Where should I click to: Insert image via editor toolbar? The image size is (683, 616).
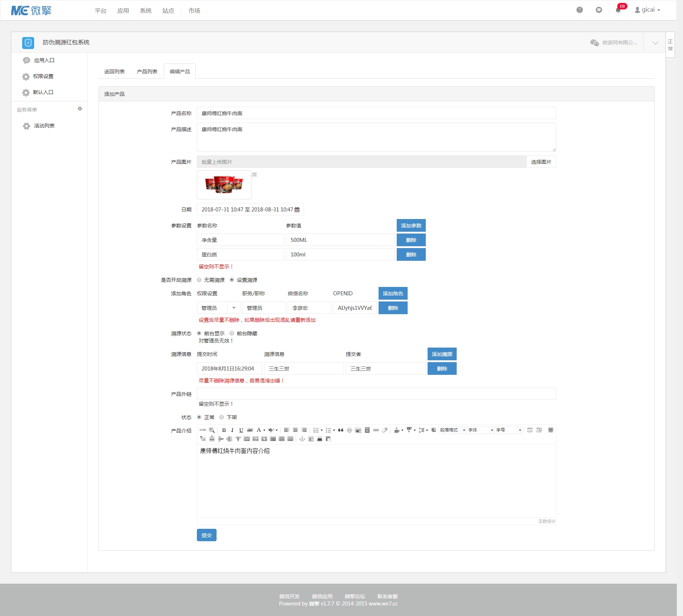tap(358, 430)
